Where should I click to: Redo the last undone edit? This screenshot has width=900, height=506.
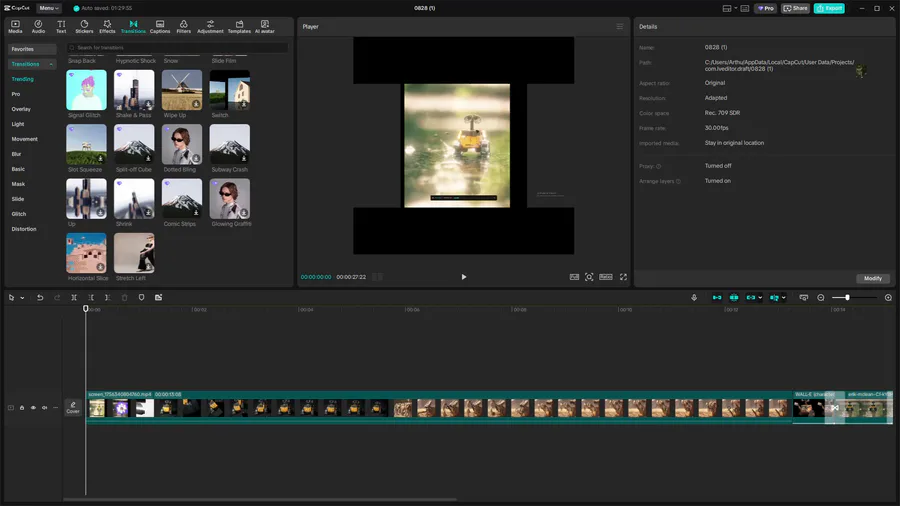57,297
